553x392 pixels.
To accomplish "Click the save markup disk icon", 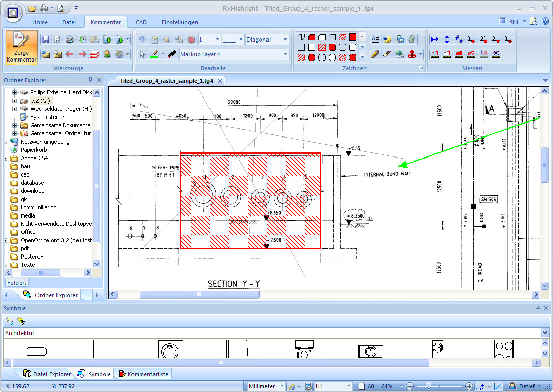I will (45, 40).
